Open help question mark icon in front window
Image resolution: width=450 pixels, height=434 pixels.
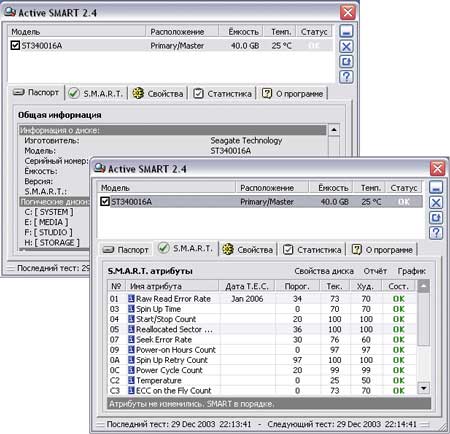(x=436, y=233)
